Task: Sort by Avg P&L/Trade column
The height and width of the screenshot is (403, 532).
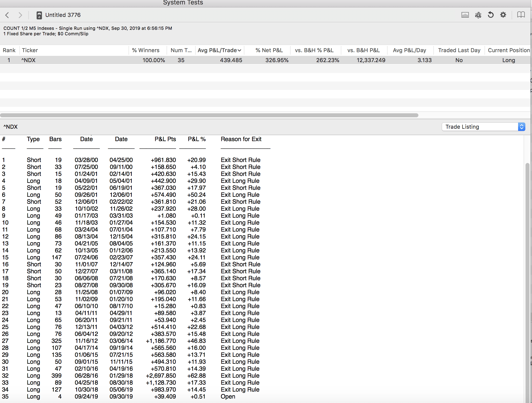Action: pyautogui.click(x=219, y=50)
